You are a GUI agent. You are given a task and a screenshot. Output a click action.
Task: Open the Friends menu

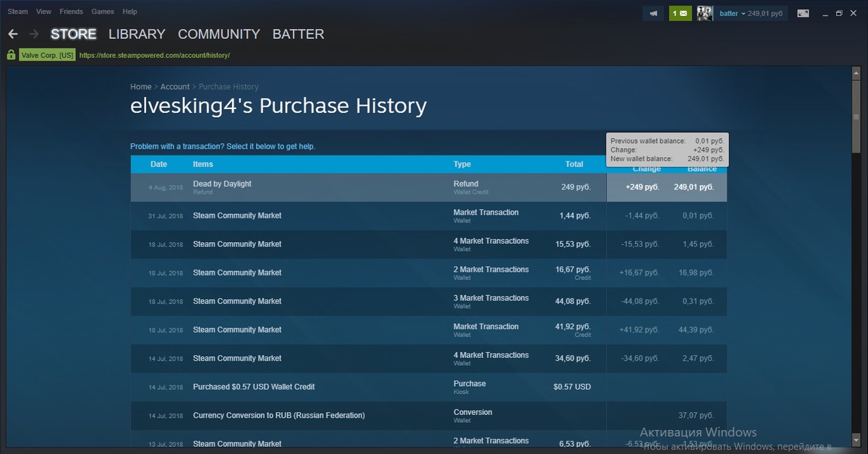[71, 12]
